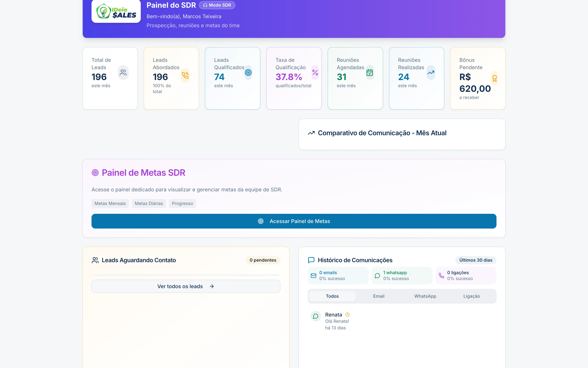
Task: Click the Histórico de Comunicações heading
Action: [x=355, y=260]
